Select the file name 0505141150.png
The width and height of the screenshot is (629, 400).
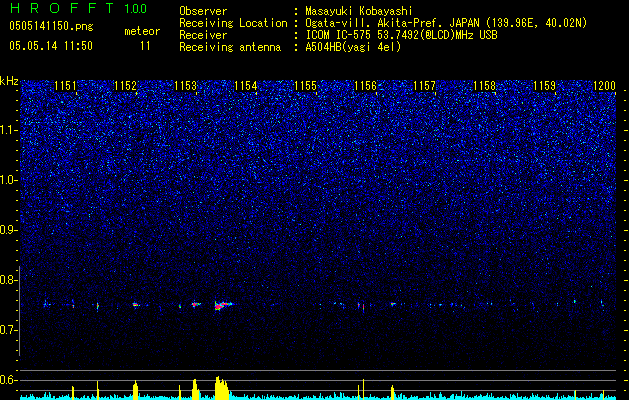coord(51,26)
